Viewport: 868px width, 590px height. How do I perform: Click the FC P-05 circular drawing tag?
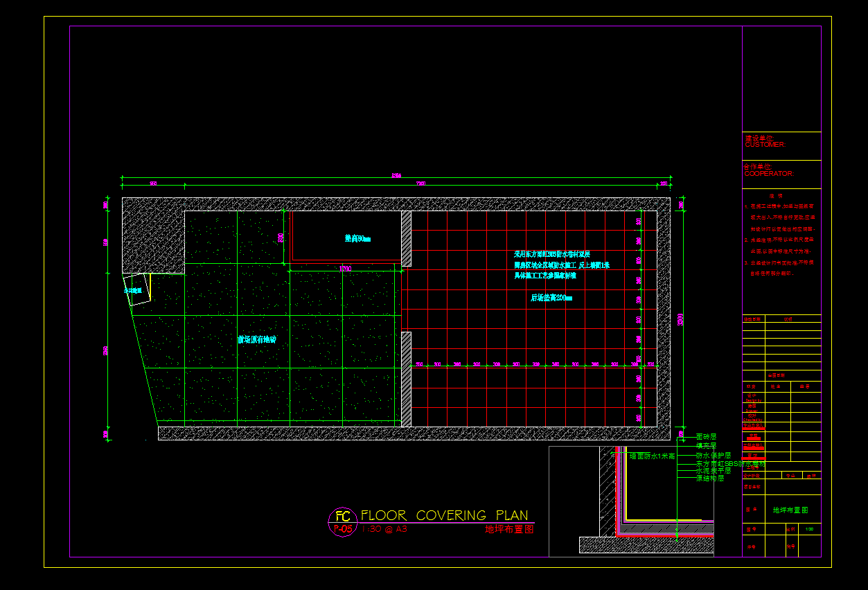[342, 522]
